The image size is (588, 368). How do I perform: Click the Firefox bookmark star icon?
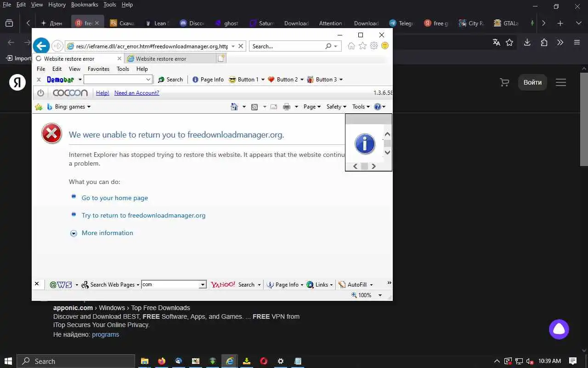509,42
